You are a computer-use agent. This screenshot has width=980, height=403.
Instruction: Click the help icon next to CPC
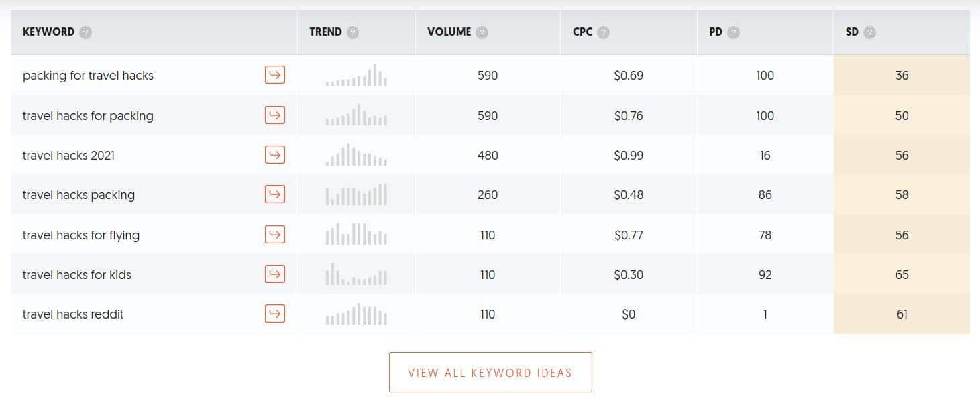click(x=603, y=32)
